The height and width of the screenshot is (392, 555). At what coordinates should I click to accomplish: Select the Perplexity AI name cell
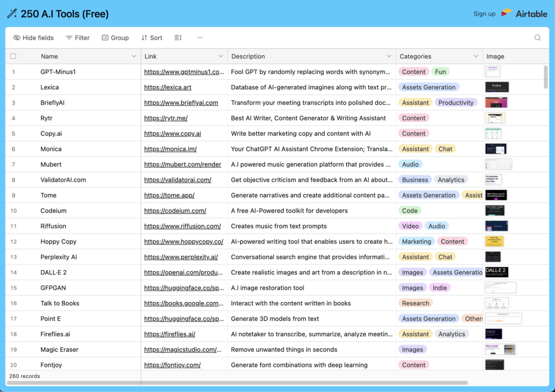[x=88, y=257]
